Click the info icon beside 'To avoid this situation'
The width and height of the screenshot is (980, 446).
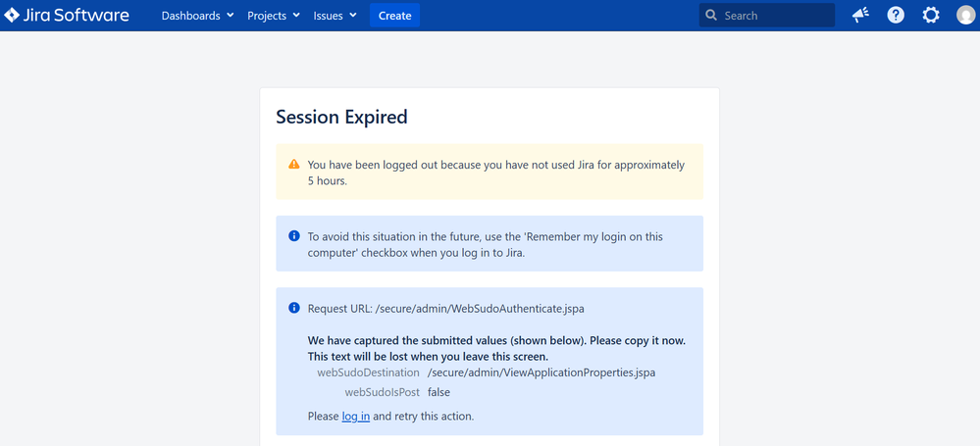pyautogui.click(x=293, y=236)
